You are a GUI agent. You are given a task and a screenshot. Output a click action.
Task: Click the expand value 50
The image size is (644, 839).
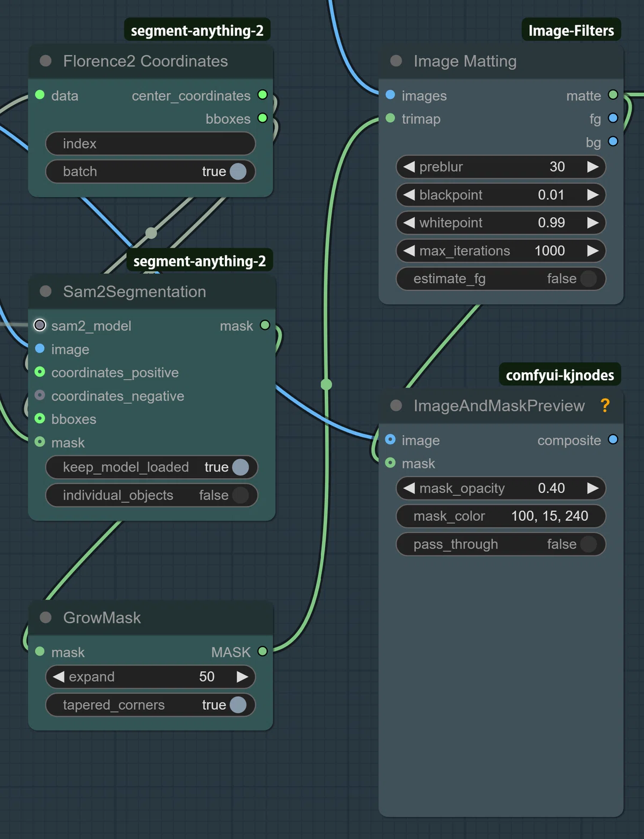click(207, 677)
